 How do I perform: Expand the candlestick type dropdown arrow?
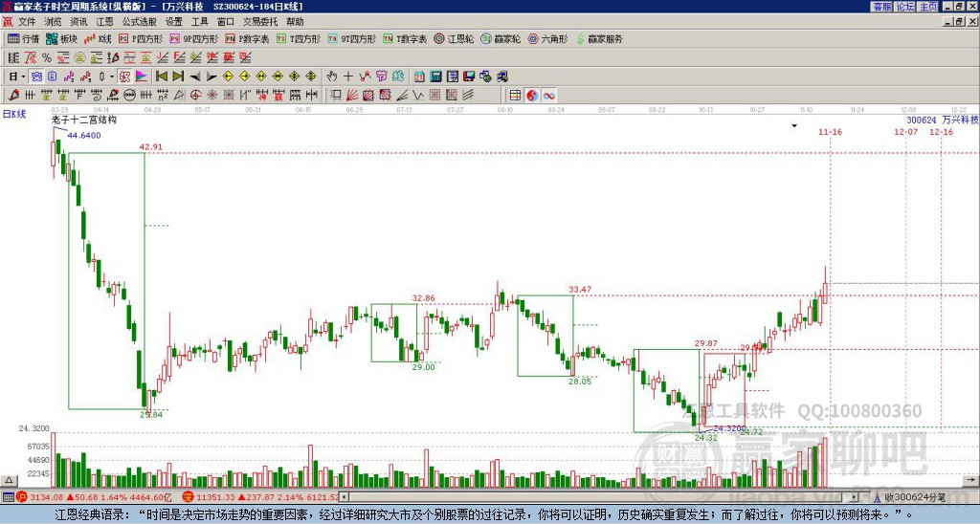tap(112, 76)
